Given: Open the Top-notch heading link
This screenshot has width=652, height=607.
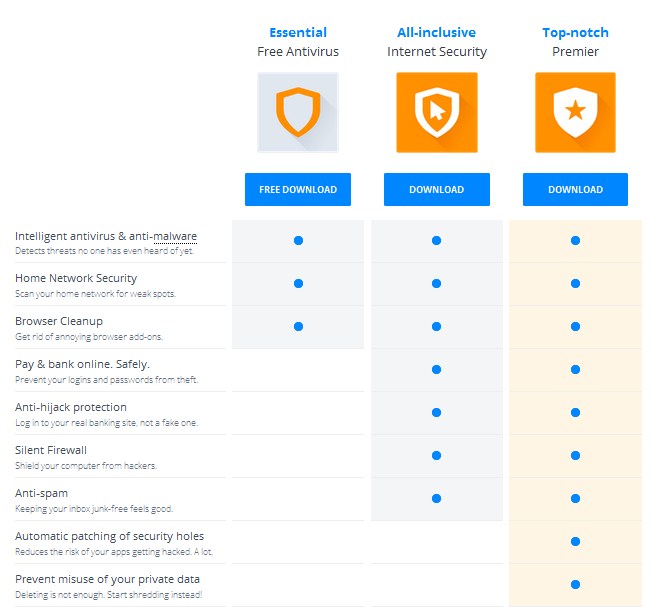Looking at the screenshot, I should tap(575, 32).
